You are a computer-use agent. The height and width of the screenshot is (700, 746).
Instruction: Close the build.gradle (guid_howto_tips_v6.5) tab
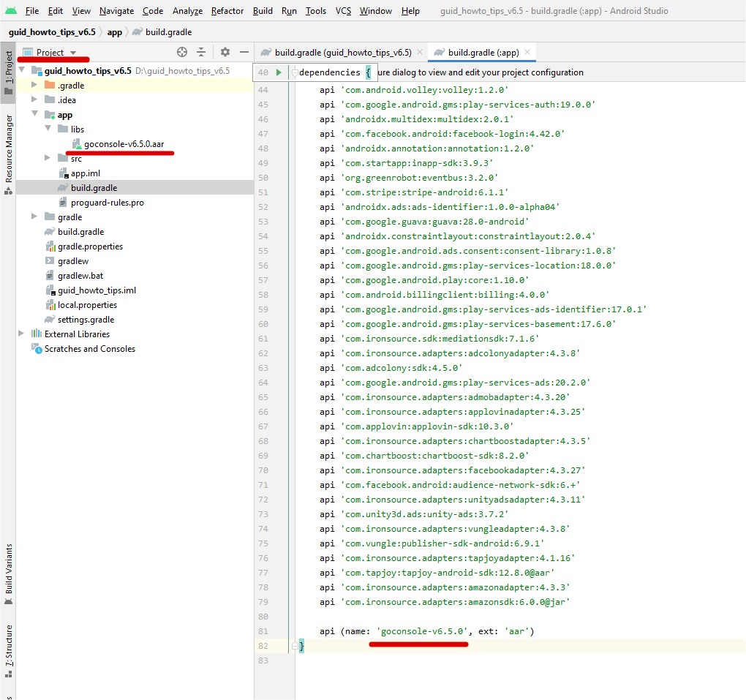(x=420, y=53)
